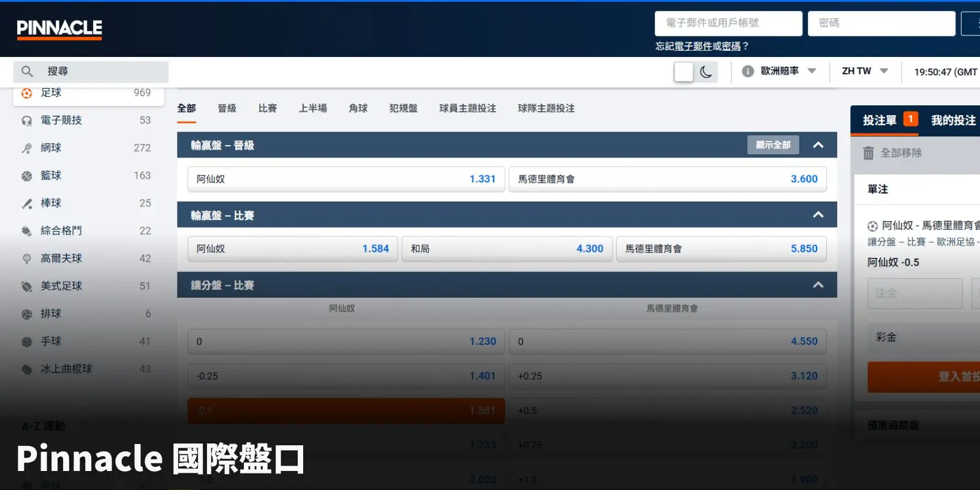
Task: Select the 上半場 tab
Action: click(312, 108)
